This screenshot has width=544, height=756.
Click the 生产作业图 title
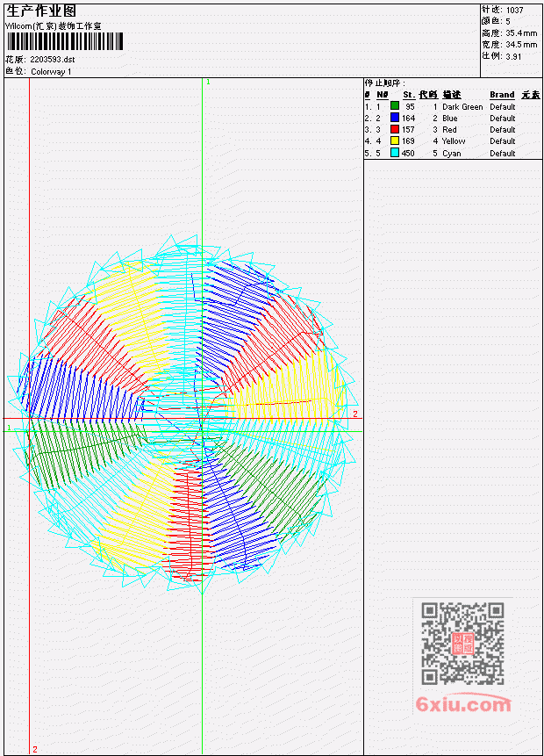41,11
